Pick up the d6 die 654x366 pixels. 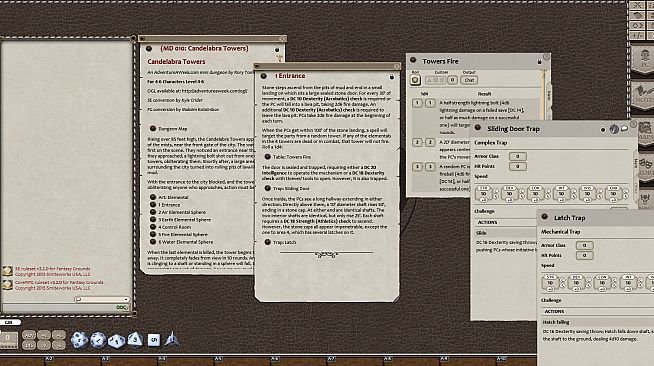point(154,340)
